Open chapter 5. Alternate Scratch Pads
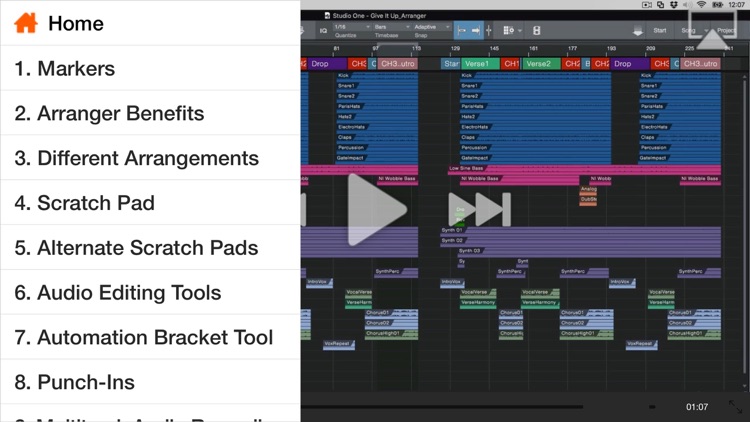Viewport: 750px width, 422px height. pyautogui.click(x=150, y=248)
